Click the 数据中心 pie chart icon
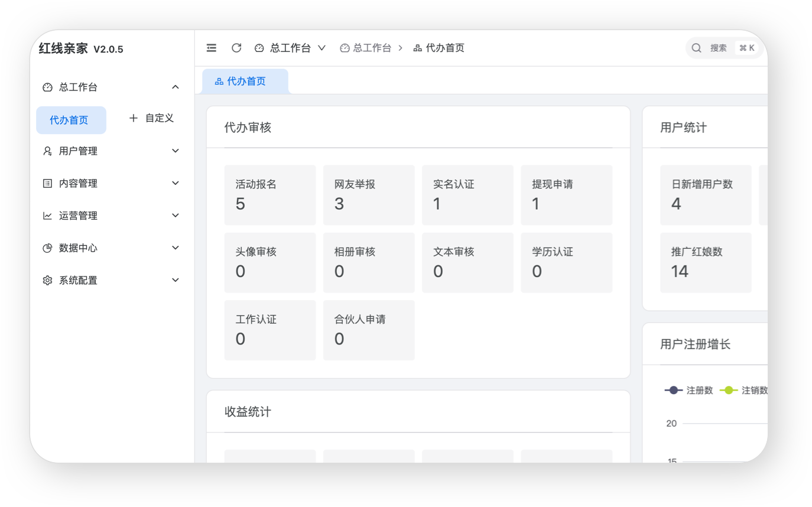 tap(48, 248)
